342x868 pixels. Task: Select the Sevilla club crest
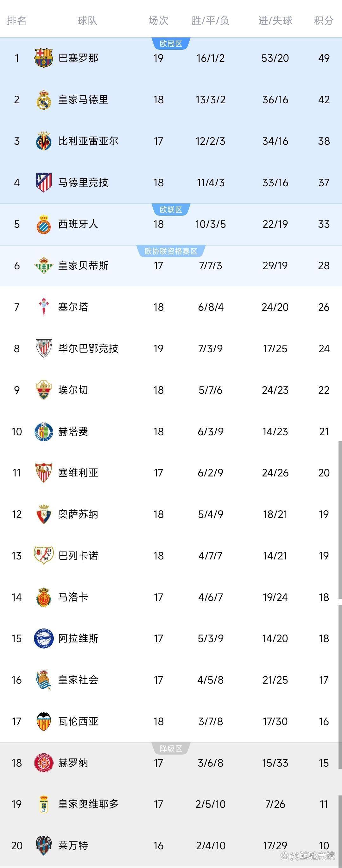tap(43, 473)
